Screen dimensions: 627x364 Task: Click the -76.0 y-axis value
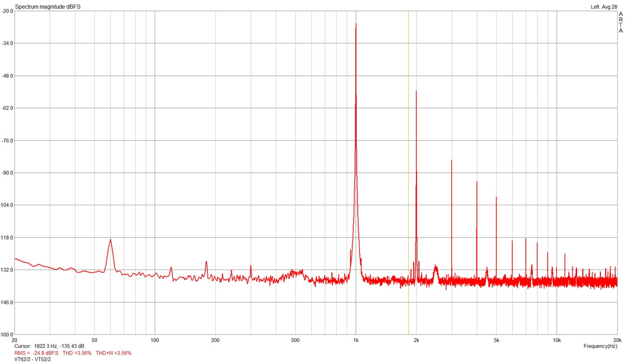7,141
